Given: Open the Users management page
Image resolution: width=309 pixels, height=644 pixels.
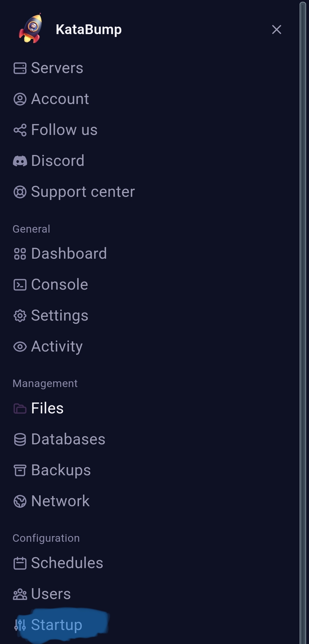Looking at the screenshot, I should tap(42, 594).
